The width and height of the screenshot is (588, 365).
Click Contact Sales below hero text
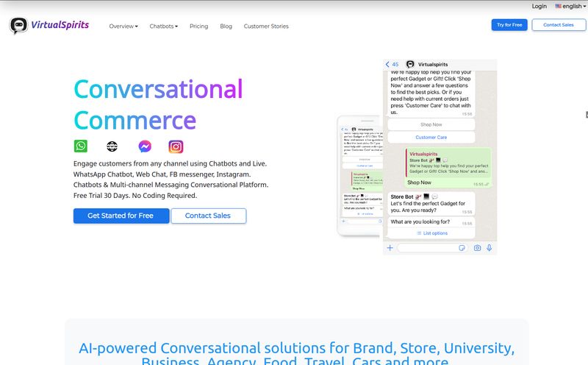(x=208, y=216)
